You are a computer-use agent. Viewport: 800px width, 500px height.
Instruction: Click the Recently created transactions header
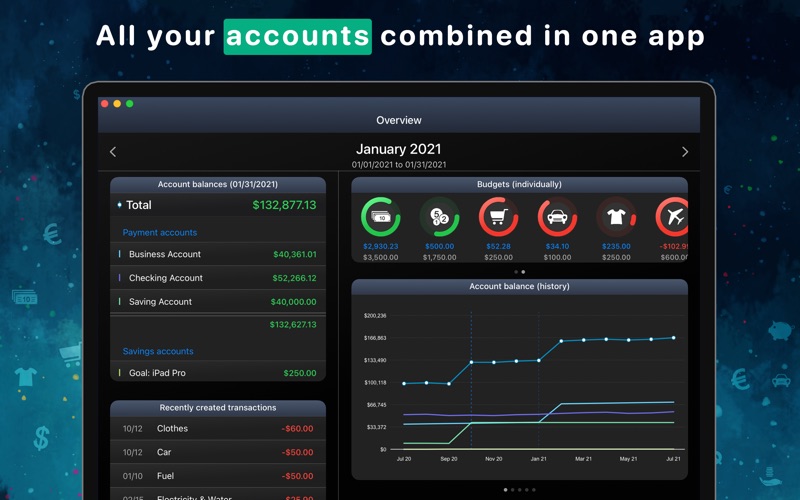pyautogui.click(x=218, y=408)
